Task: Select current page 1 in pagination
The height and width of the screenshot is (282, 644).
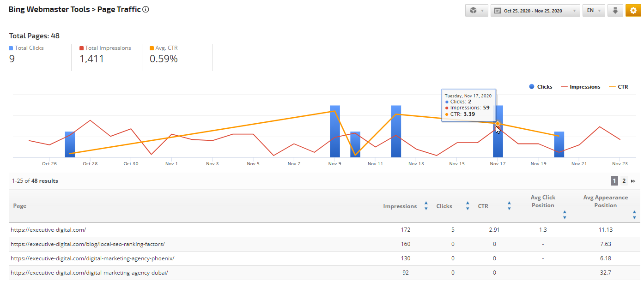Action: tap(614, 181)
